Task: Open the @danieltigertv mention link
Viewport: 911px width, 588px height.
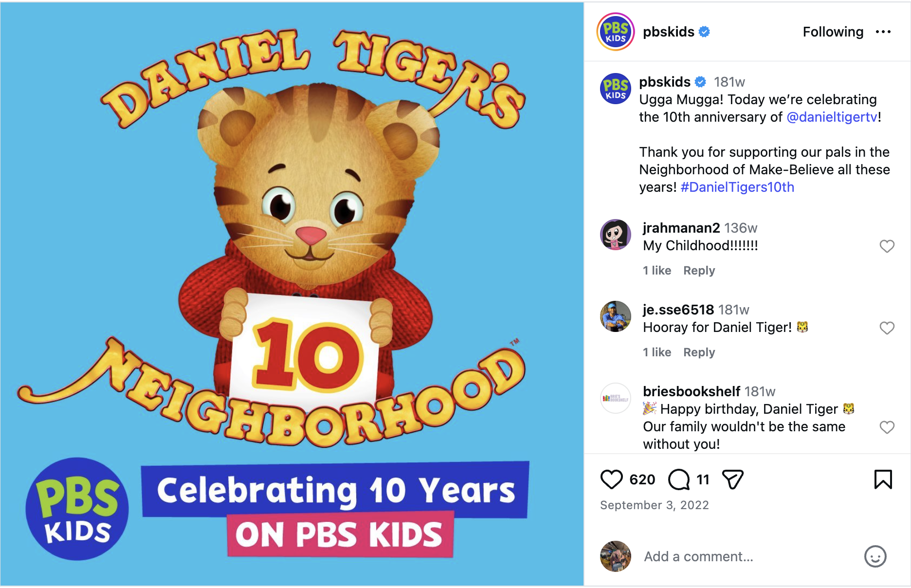Action: coord(832,117)
